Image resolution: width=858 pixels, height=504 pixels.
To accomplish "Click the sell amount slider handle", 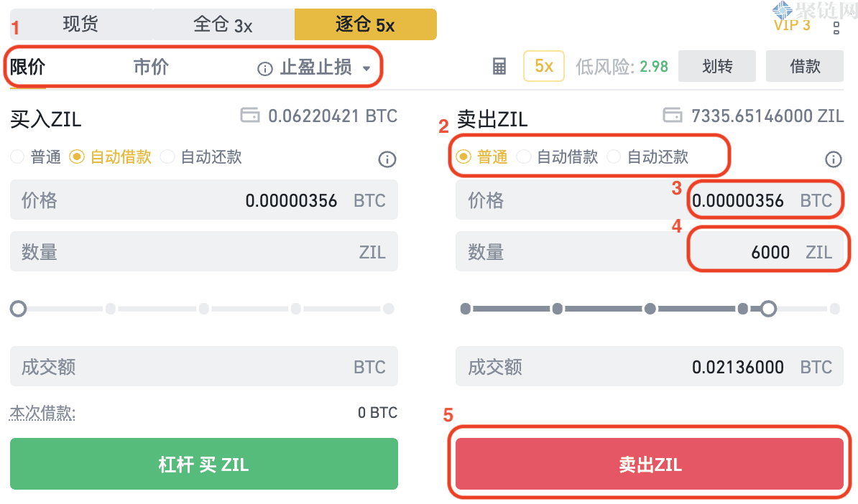I will click(768, 309).
